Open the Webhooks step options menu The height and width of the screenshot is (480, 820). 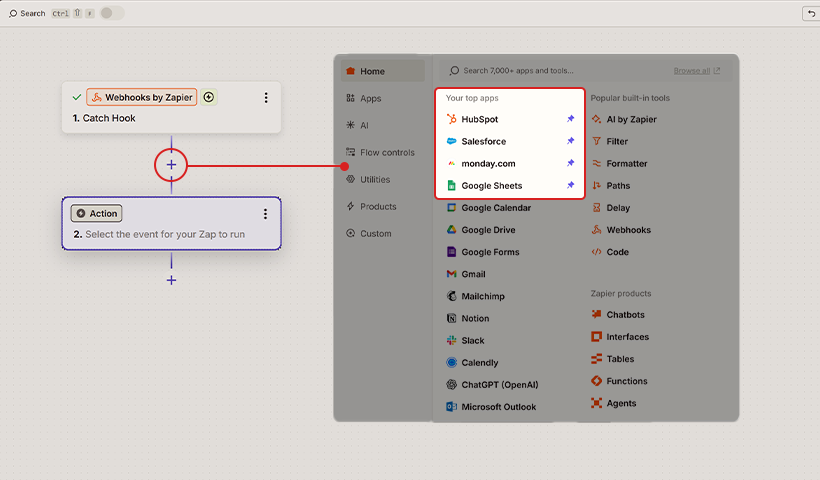266,98
